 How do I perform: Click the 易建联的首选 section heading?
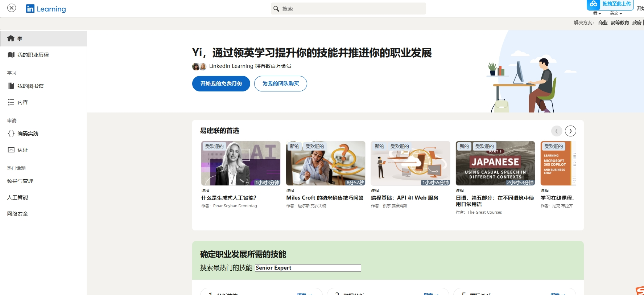220,131
